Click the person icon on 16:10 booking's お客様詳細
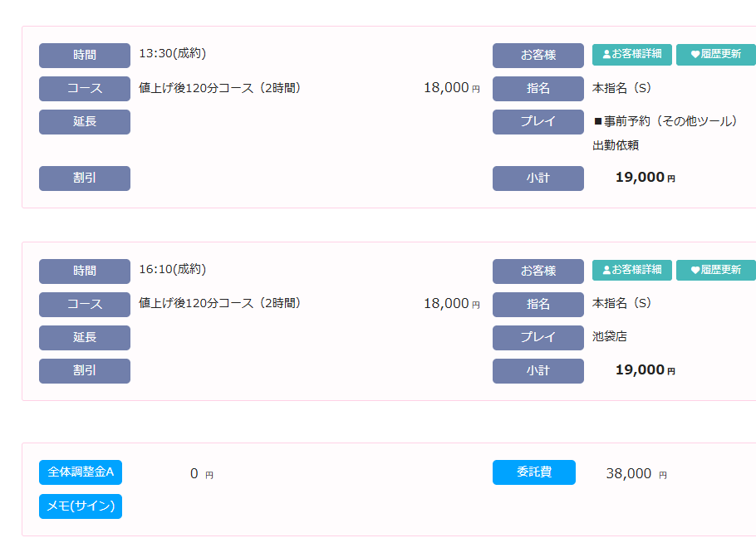The height and width of the screenshot is (538, 756). coord(606,270)
